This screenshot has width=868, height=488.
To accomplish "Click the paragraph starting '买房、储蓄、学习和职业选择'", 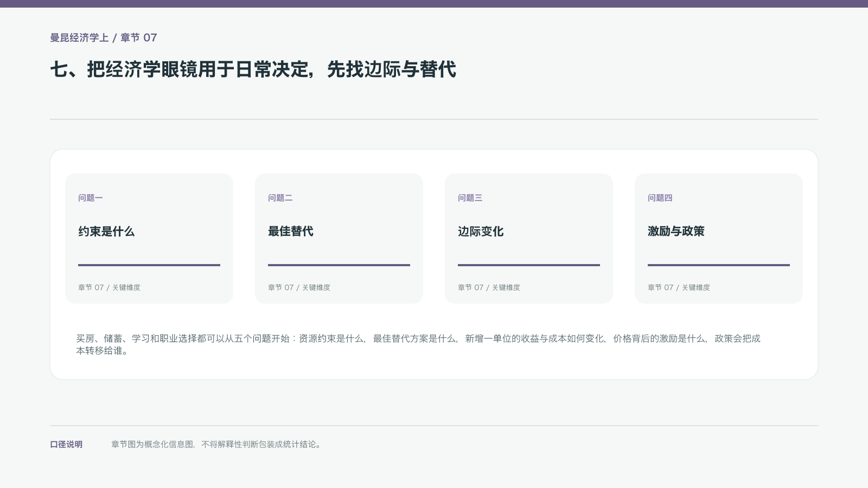I will click(418, 344).
